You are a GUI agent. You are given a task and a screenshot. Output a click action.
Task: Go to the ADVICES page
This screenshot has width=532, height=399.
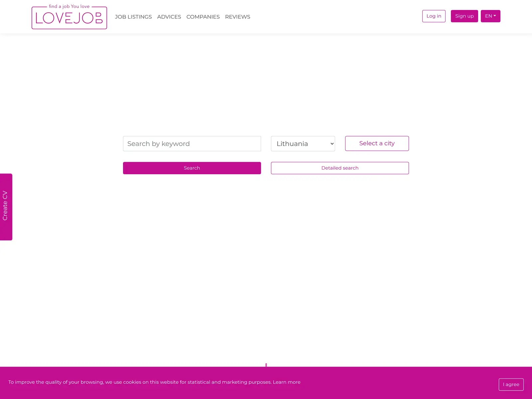tap(169, 17)
